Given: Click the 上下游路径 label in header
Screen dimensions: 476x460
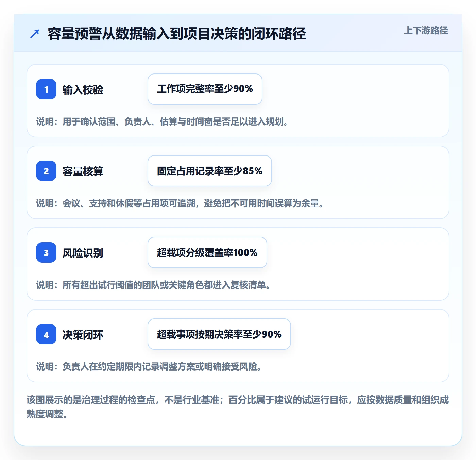Looking at the screenshot, I should click(426, 31).
